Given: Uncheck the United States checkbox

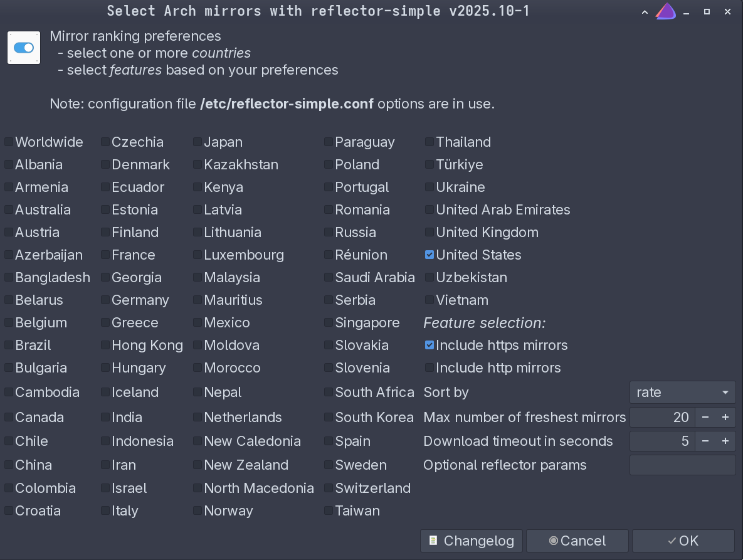Looking at the screenshot, I should click(429, 255).
